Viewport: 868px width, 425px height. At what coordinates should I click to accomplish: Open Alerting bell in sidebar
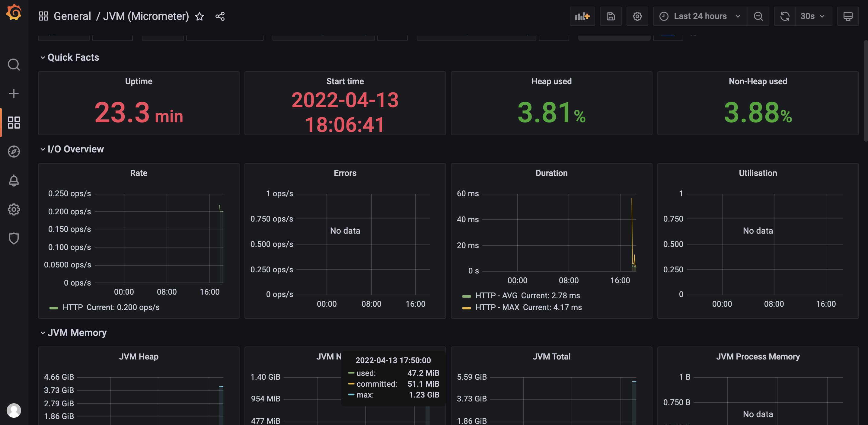(14, 180)
